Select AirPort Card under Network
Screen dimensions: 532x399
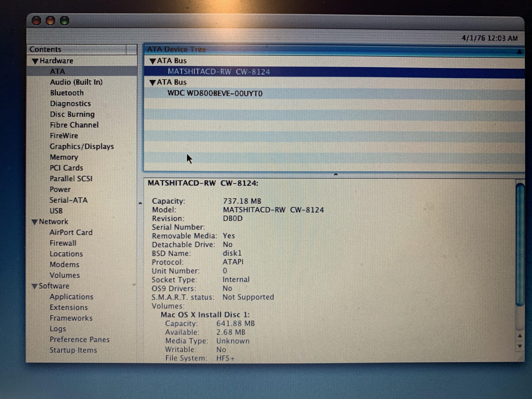click(71, 232)
